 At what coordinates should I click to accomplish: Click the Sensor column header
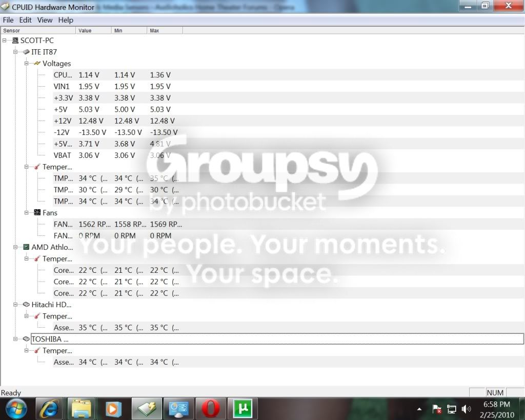tap(38, 30)
